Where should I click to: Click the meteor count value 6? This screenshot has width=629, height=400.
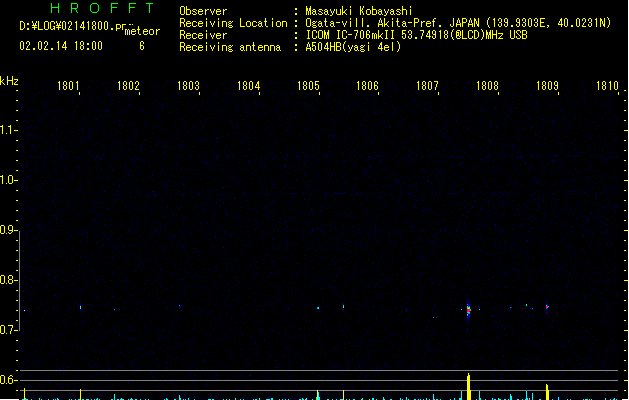pyautogui.click(x=142, y=46)
